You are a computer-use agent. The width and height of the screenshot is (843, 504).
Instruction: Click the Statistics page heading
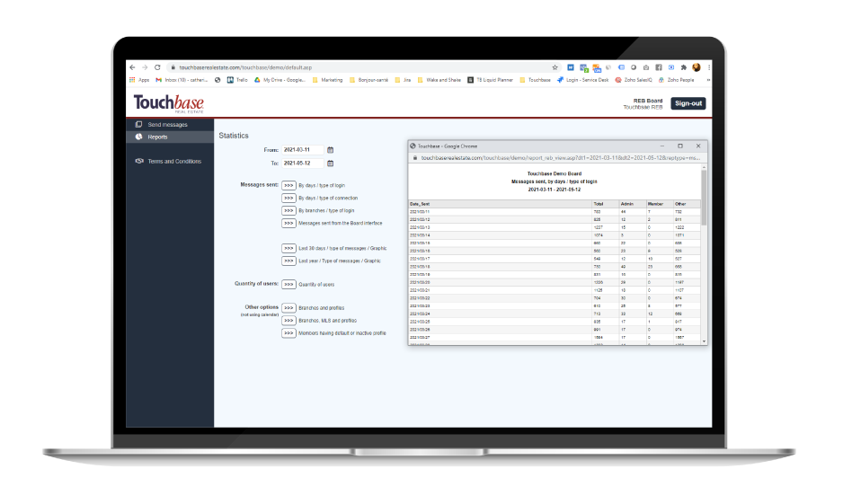(x=234, y=136)
